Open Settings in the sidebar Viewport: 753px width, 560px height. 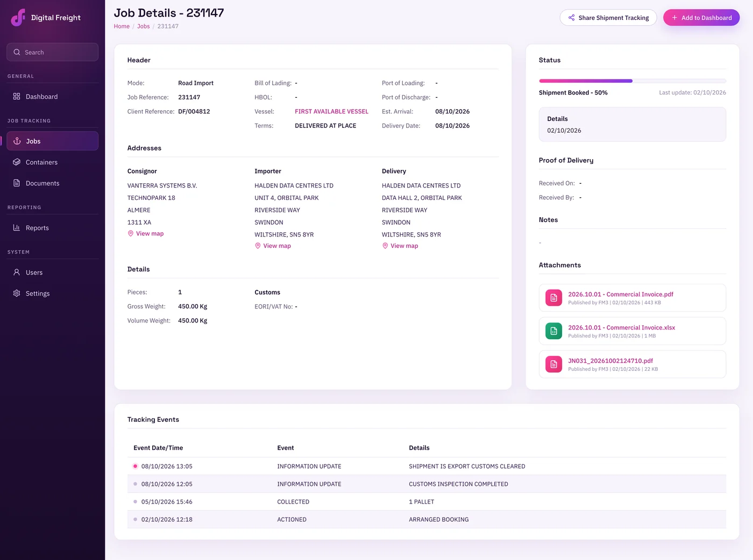click(53, 293)
